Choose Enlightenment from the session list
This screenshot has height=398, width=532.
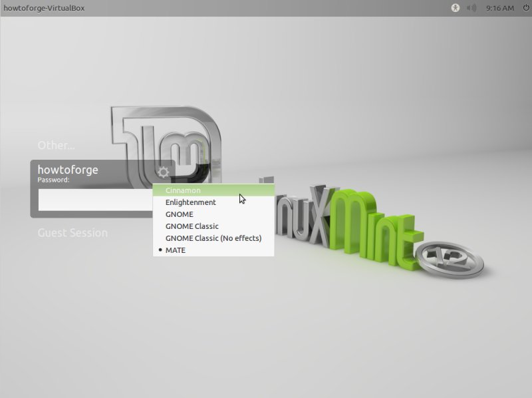213,202
